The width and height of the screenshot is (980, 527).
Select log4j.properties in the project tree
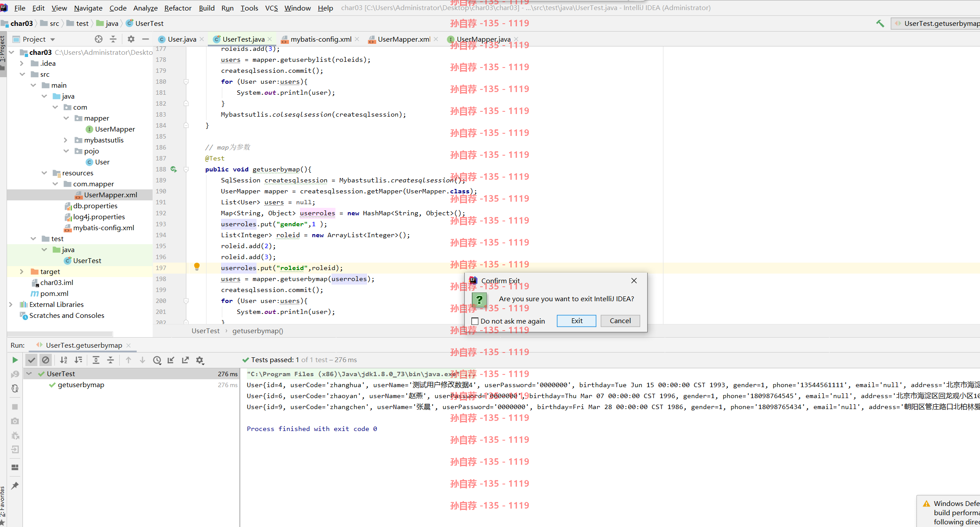pyautogui.click(x=99, y=217)
